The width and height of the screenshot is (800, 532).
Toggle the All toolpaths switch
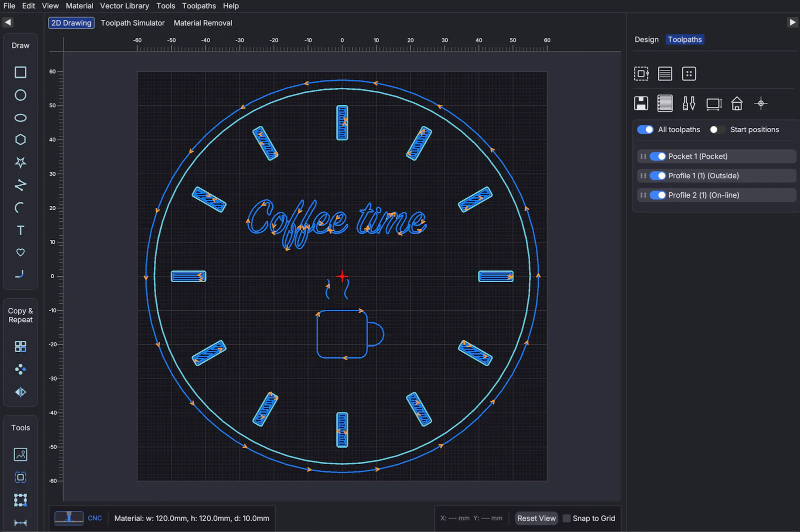point(645,129)
